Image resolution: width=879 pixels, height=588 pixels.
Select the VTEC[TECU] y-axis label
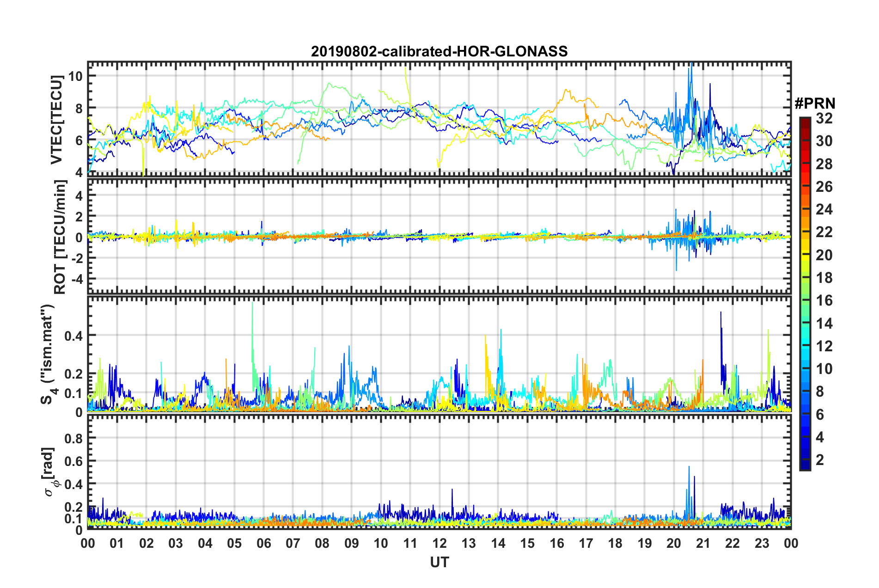(56, 120)
